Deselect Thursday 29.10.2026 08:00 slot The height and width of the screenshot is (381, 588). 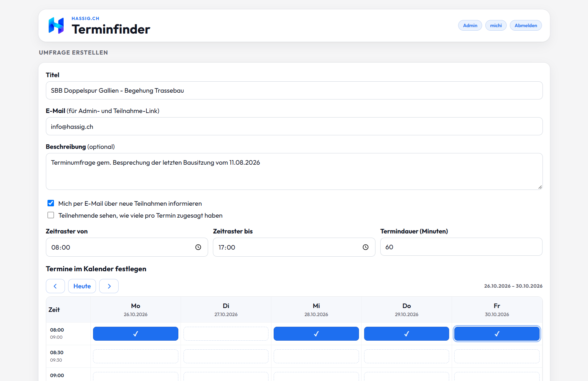[406, 334]
